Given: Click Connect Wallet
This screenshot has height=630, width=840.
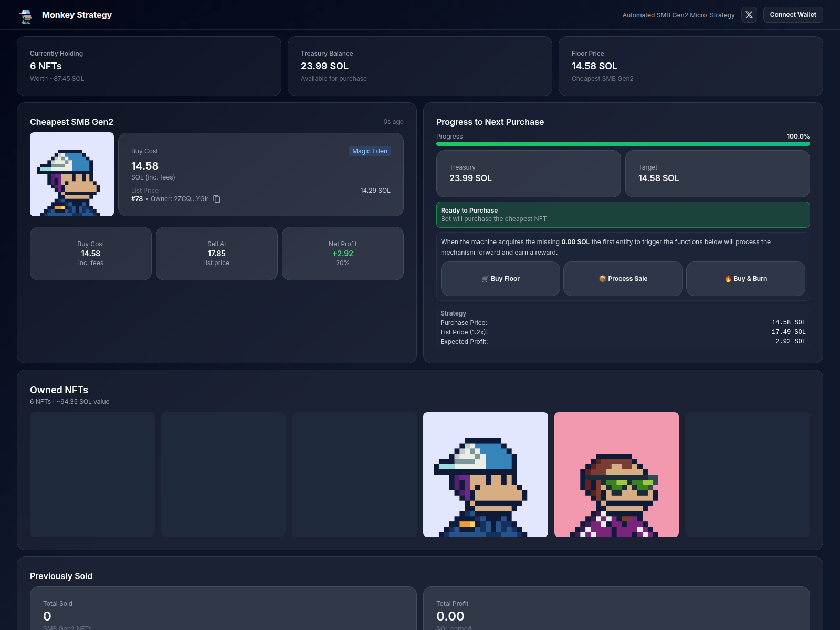Looking at the screenshot, I should (x=793, y=15).
